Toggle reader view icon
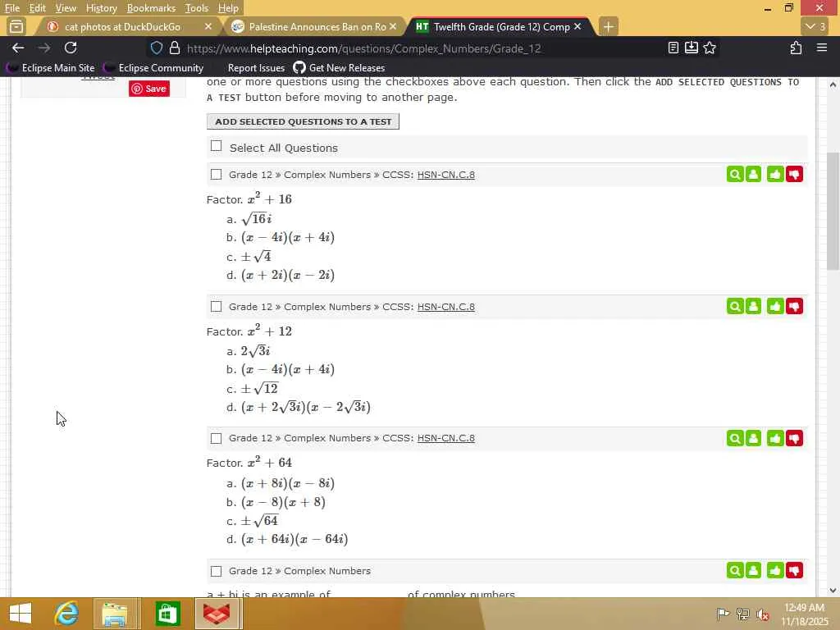Screen dimensions: 840x630 tap(673, 48)
